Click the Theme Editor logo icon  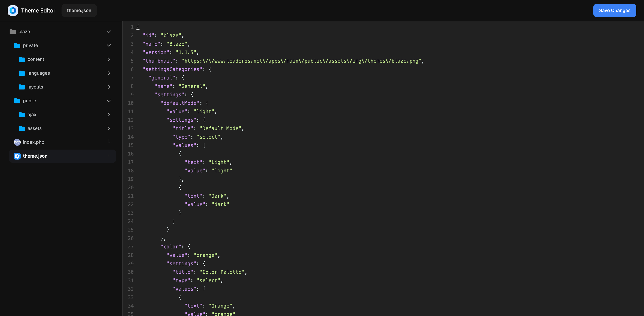[13, 11]
